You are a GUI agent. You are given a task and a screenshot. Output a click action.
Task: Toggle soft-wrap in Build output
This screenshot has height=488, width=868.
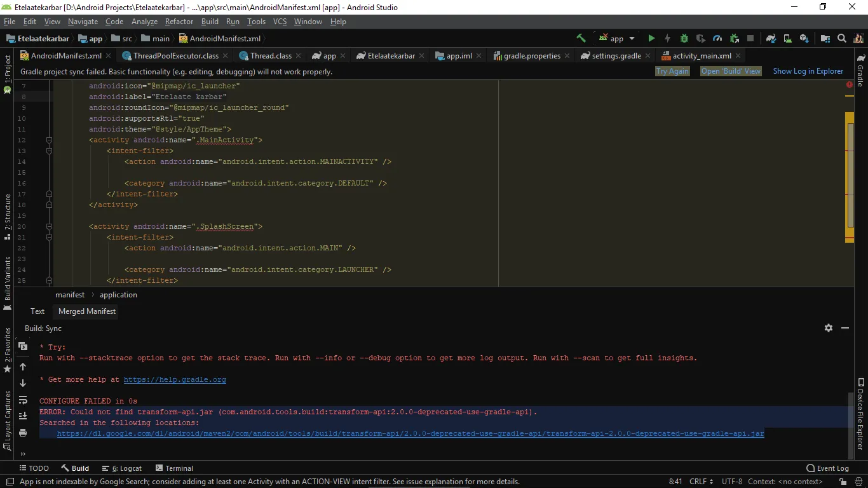click(x=23, y=400)
